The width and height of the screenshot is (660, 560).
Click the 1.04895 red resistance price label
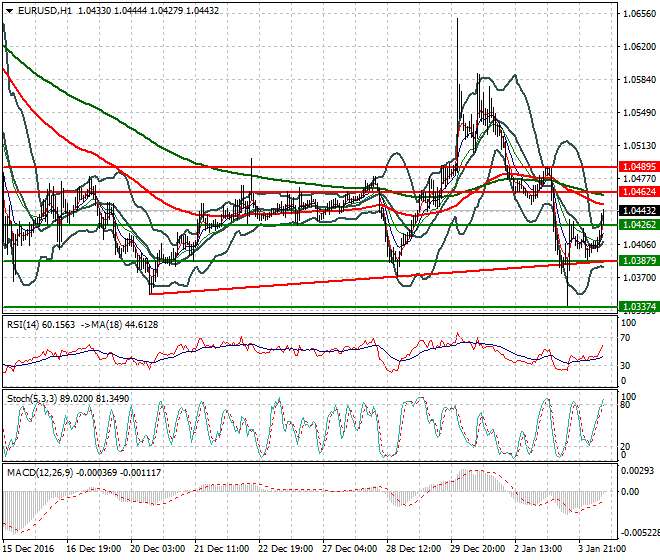click(x=639, y=167)
